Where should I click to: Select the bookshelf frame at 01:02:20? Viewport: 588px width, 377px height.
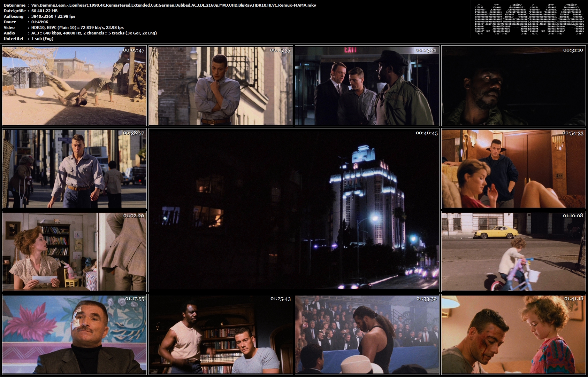(74, 251)
